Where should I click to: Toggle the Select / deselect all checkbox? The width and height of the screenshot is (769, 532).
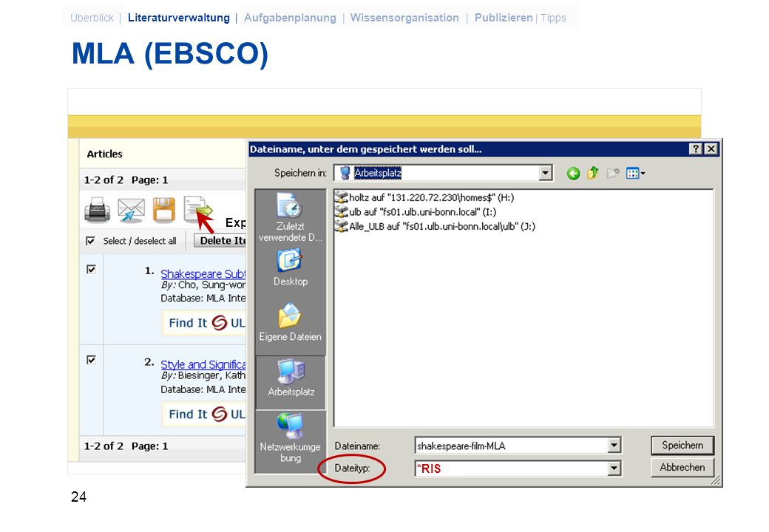pyautogui.click(x=91, y=241)
